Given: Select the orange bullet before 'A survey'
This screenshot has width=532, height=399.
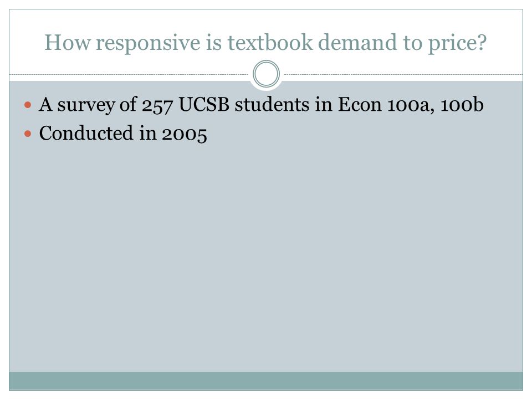Looking at the screenshot, I should click(28, 105).
